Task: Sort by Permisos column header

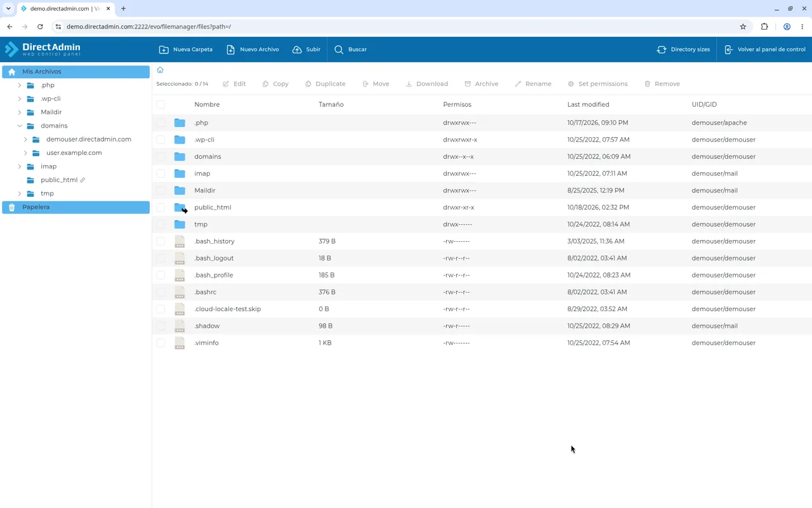Action: [457, 105]
